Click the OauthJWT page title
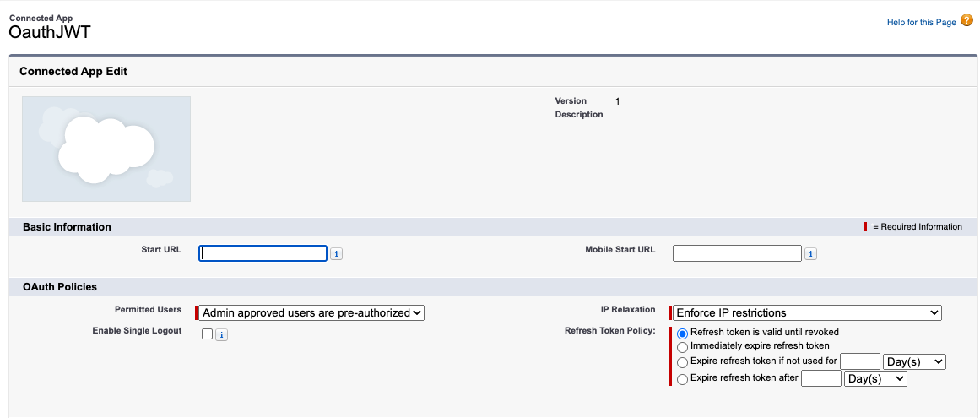Image resolution: width=980 pixels, height=418 pixels. (49, 33)
